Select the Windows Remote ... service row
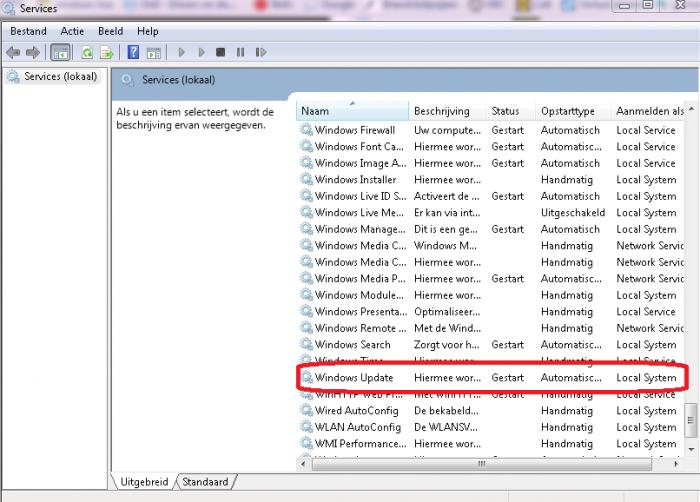 [491, 328]
